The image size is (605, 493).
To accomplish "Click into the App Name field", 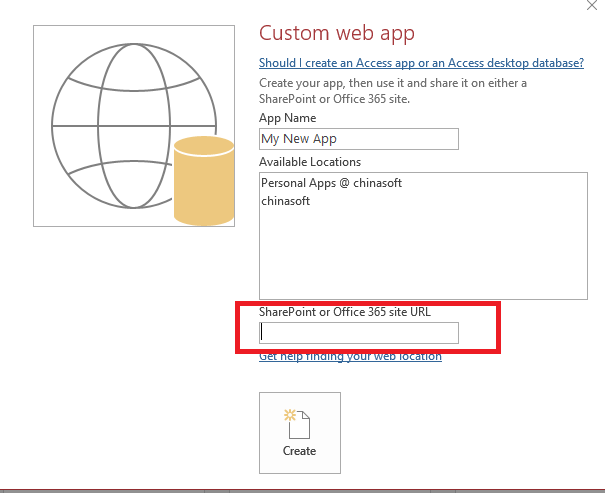I will pos(359,139).
